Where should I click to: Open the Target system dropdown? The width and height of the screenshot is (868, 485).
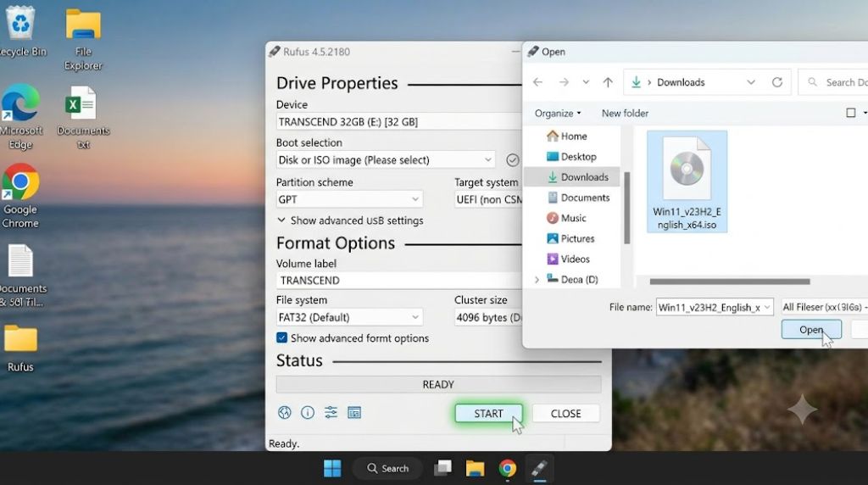point(488,199)
